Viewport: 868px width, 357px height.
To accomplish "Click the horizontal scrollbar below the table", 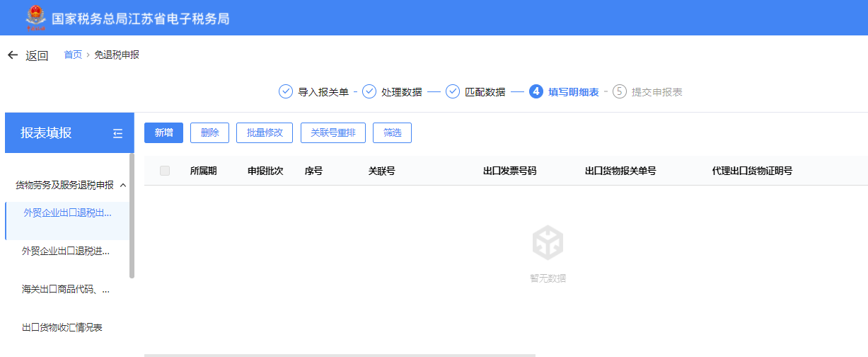I will coord(340,355).
